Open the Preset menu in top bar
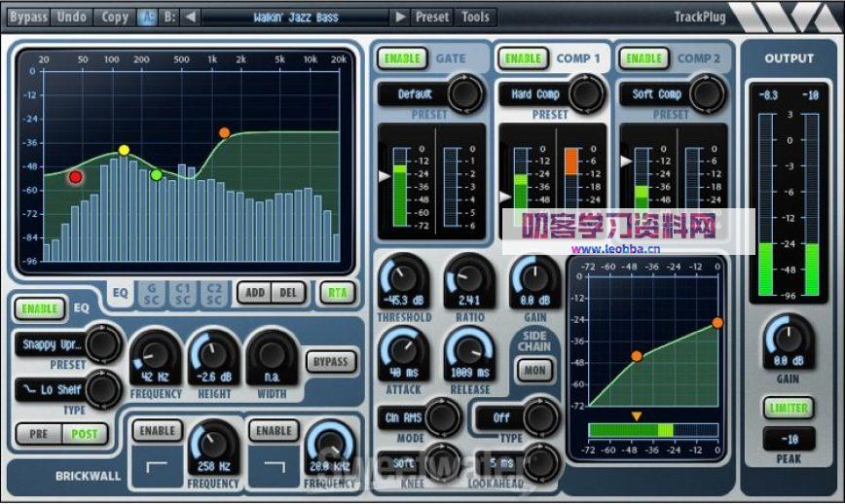This screenshot has height=504, width=845. click(432, 17)
